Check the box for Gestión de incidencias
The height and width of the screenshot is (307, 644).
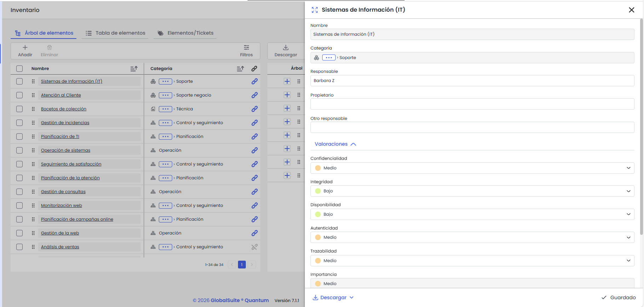click(x=19, y=123)
